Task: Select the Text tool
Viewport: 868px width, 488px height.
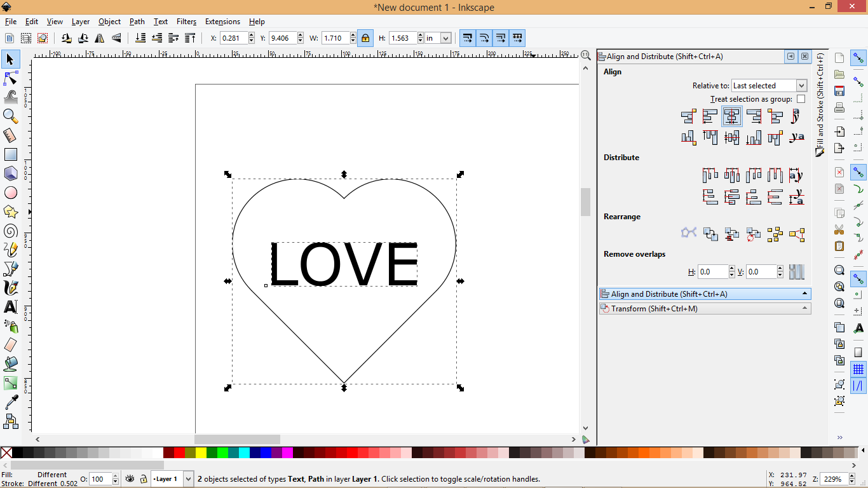Action: click(10, 307)
